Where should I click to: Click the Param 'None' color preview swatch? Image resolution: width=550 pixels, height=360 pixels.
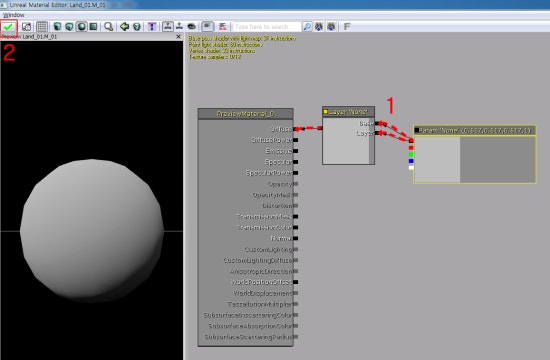[475, 160]
